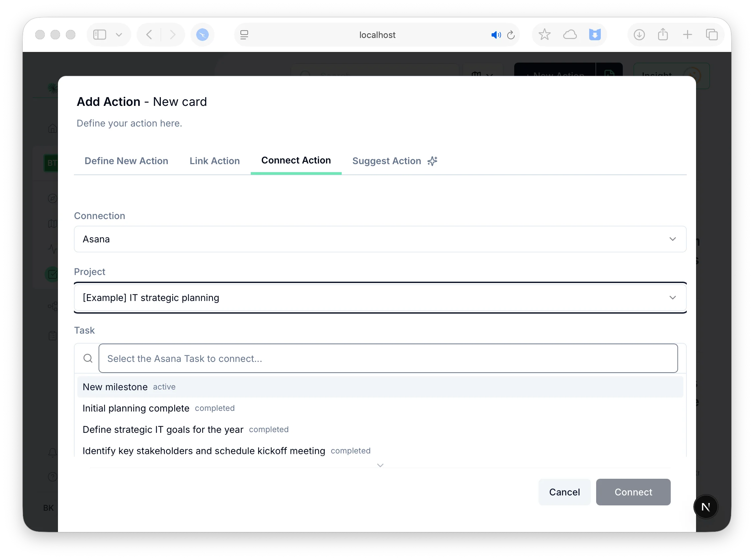The width and height of the screenshot is (754, 560).
Task: Show the Safari downloads list
Action: tap(639, 35)
